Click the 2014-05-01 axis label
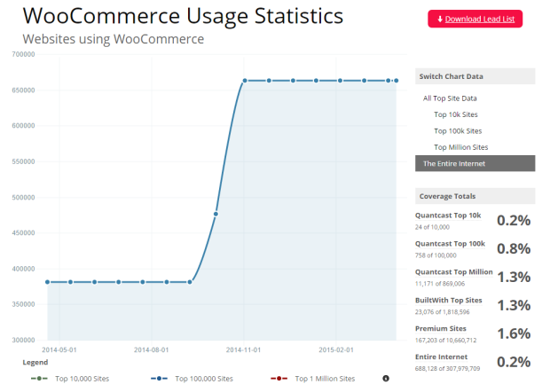This screenshot has width=550, height=392. [59, 350]
